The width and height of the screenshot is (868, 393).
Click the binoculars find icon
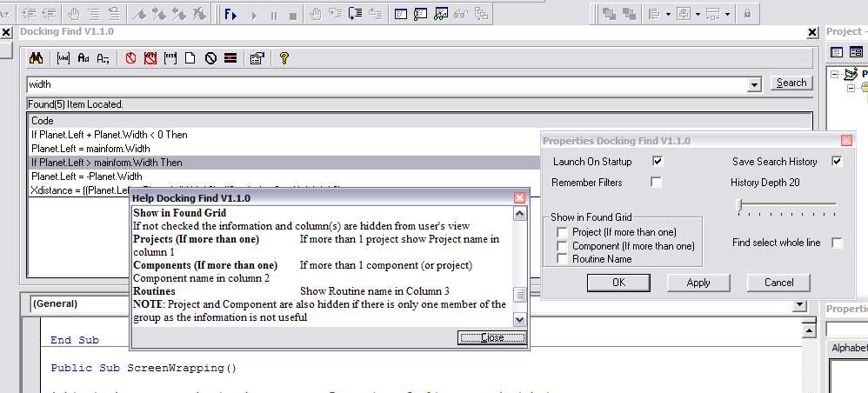pyautogui.click(x=37, y=58)
